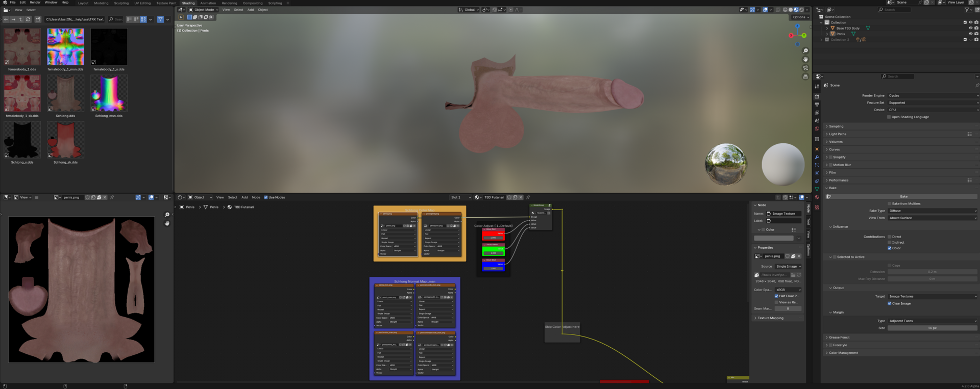Open node editor Add menu
This screenshot has width=980, height=389.
[244, 197]
